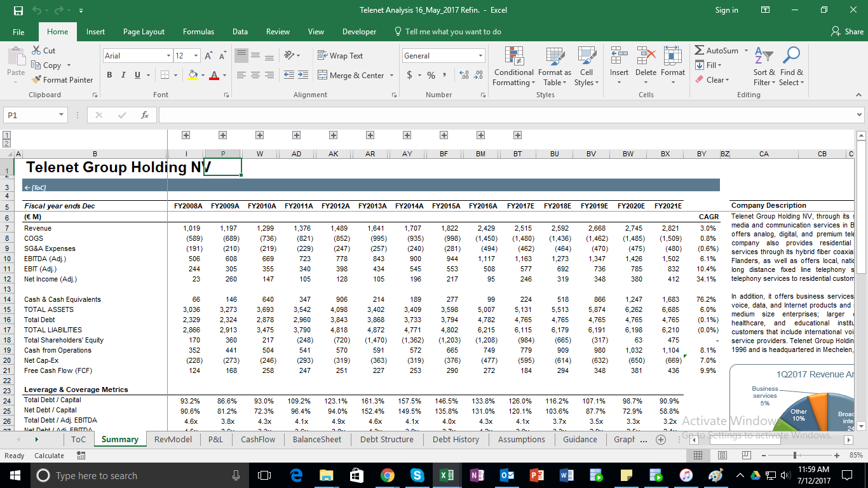This screenshot has width=868, height=488.
Task: Expand grouped columns above column P
Action: coord(223,135)
